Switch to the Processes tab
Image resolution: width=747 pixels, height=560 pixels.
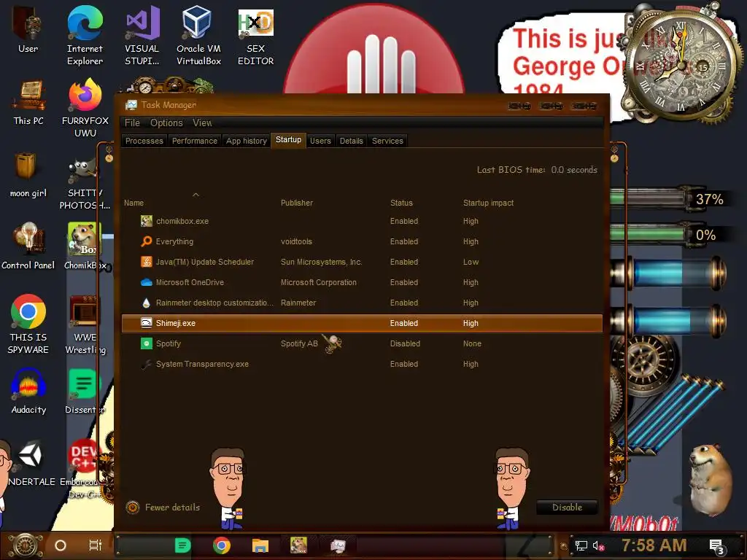144,141
